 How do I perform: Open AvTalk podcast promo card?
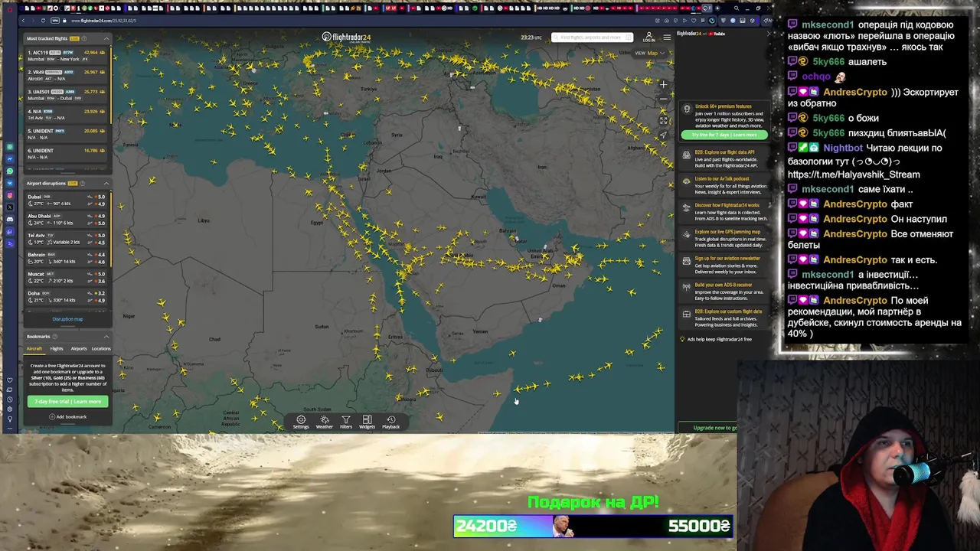coord(724,185)
